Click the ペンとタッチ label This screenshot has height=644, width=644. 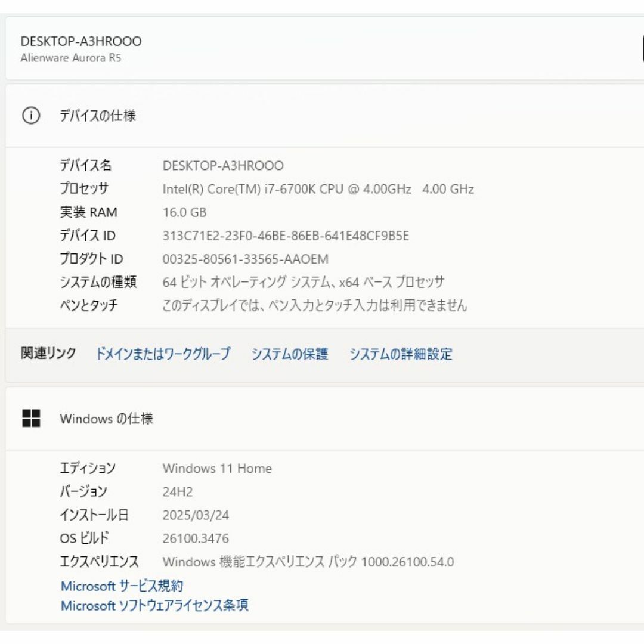89,305
